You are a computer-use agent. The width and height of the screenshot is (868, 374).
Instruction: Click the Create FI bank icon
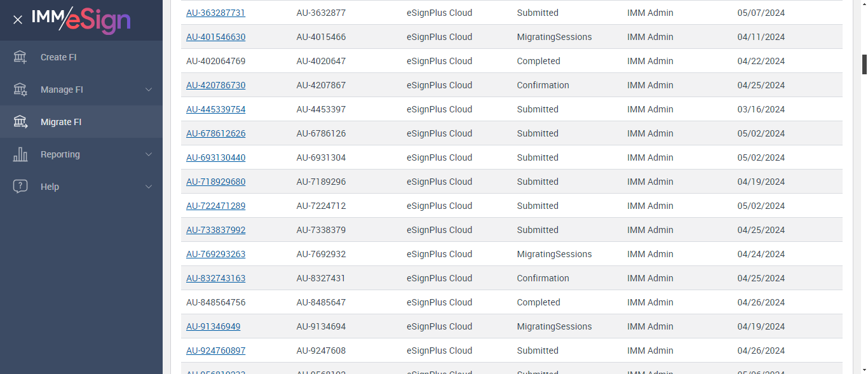click(20, 57)
